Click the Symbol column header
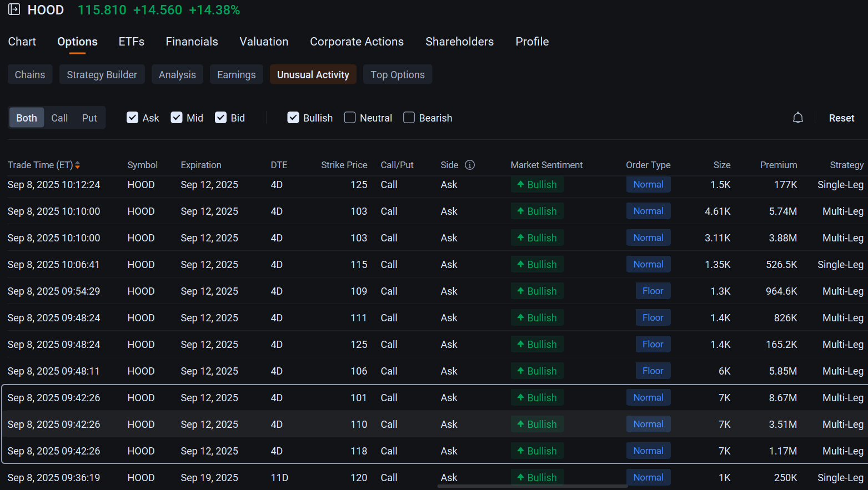The height and width of the screenshot is (490, 868). [143, 165]
